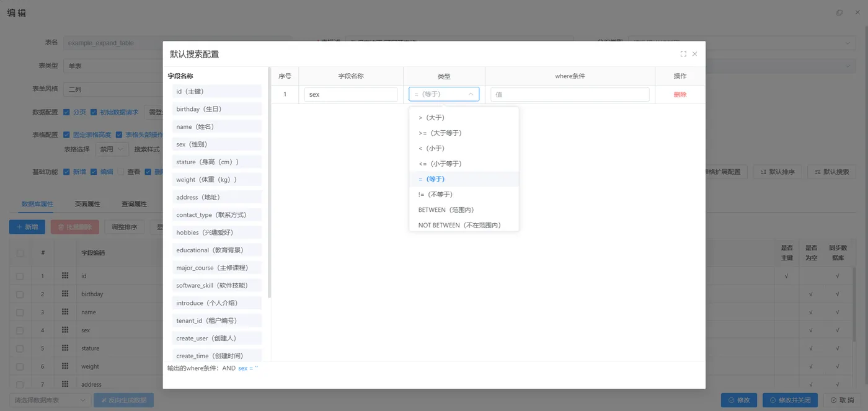Open the 请选择数据库表 dropdown

tap(48, 400)
